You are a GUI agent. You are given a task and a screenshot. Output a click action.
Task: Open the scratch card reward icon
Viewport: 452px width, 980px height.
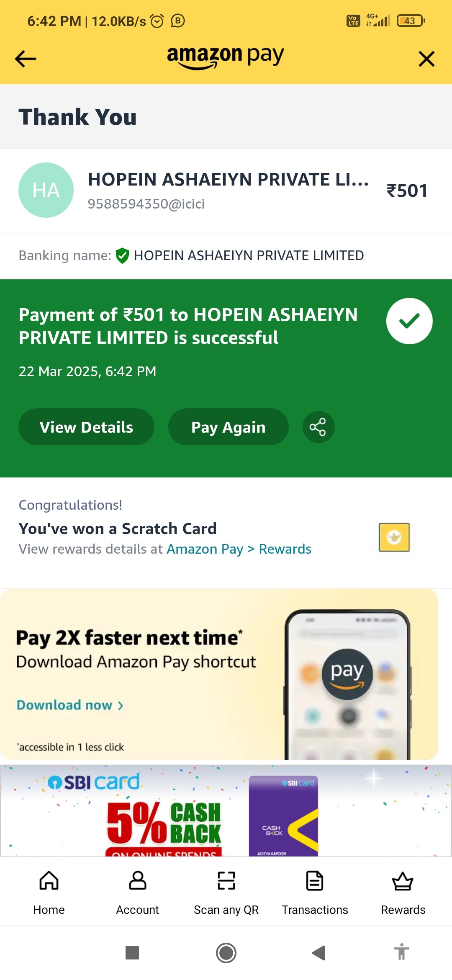[394, 537]
